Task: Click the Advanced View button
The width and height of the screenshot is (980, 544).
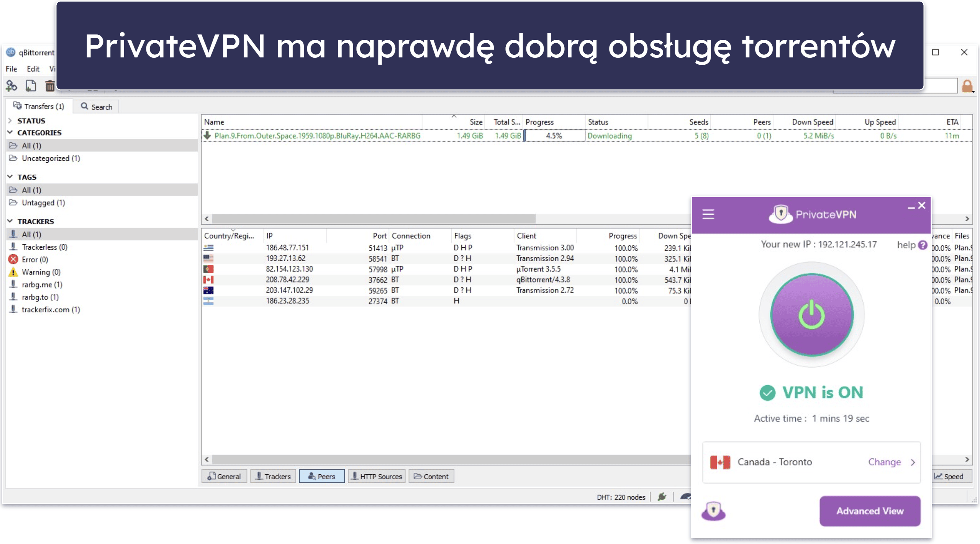Action: (870, 511)
